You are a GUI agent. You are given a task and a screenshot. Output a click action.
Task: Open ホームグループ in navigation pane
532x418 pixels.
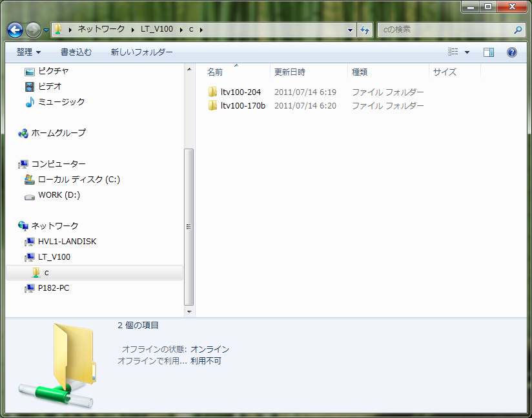(58, 132)
